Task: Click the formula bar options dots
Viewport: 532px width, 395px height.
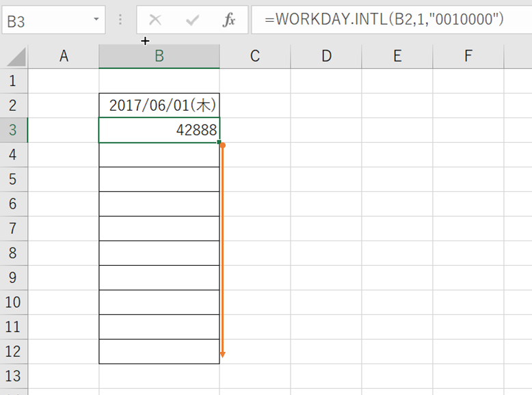Action: pyautogui.click(x=120, y=20)
